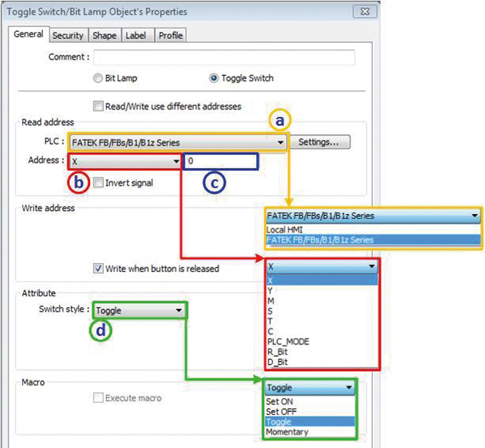Choose Local HMI in PLC list
Viewport: 485px width, 448px height.
(x=373, y=230)
